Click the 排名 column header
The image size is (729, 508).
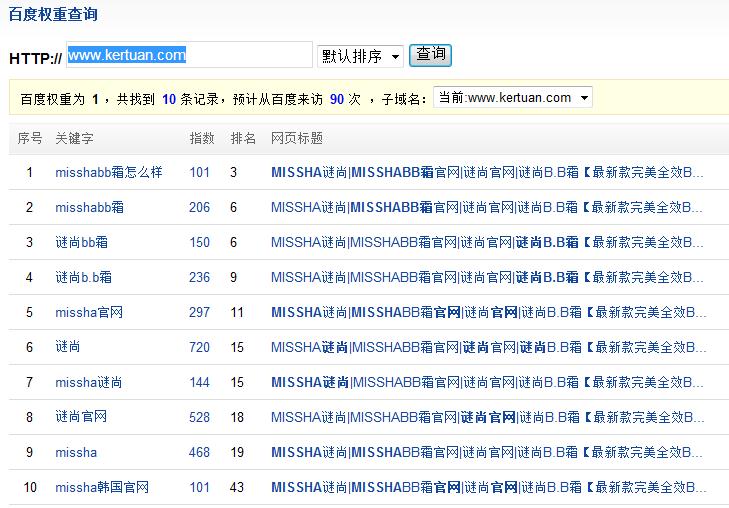click(x=243, y=138)
